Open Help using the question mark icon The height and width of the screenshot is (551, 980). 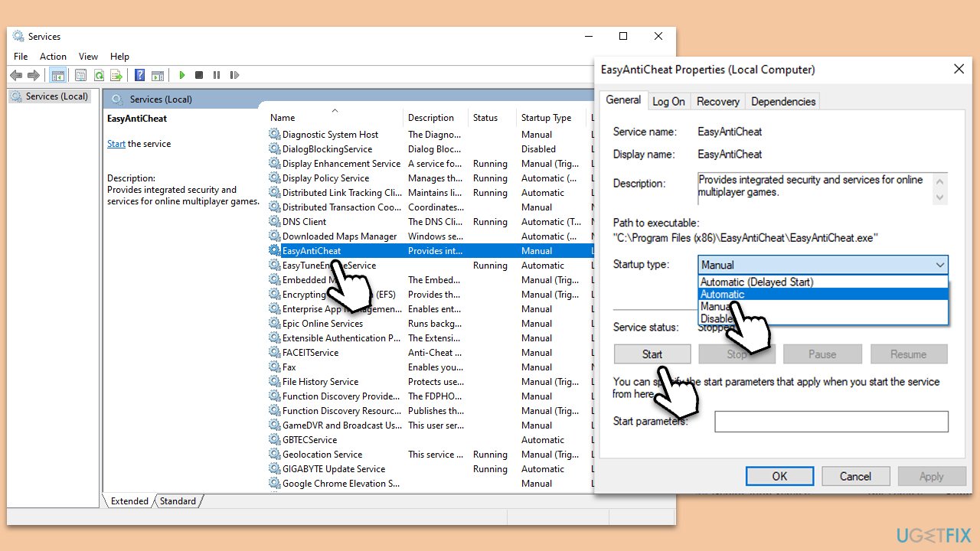(139, 74)
